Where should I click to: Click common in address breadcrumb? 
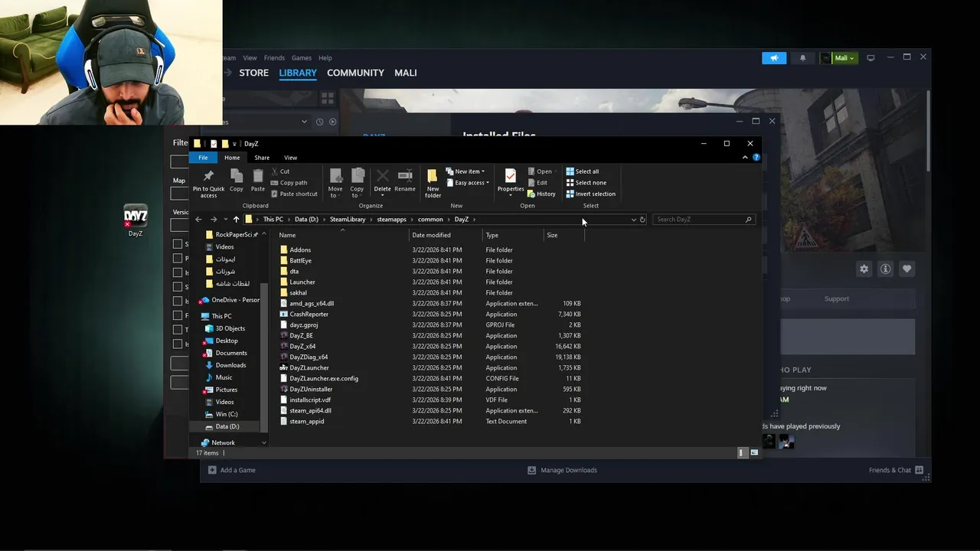tap(430, 220)
